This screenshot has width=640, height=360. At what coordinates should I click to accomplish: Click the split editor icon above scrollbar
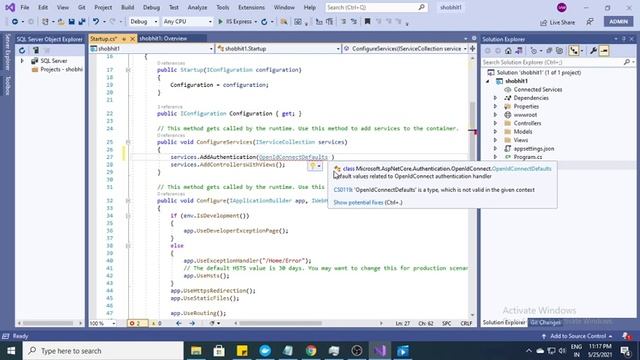pyautogui.click(x=472, y=49)
